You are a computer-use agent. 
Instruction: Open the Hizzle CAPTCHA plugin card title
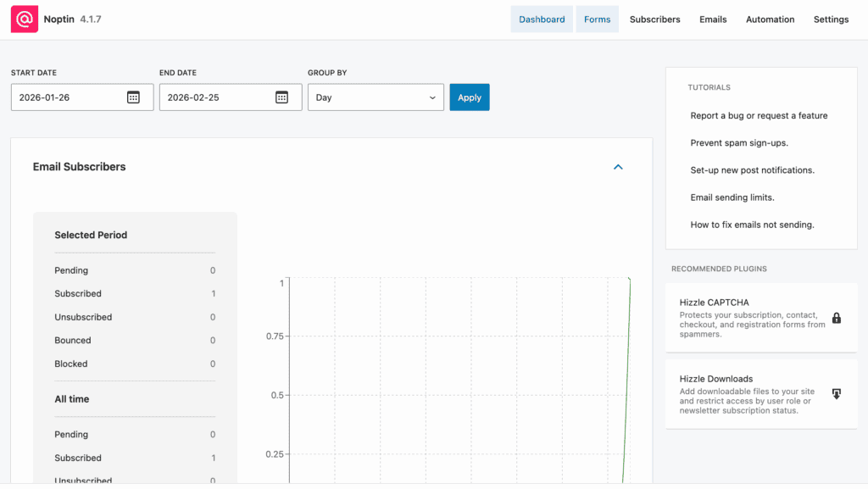point(714,303)
